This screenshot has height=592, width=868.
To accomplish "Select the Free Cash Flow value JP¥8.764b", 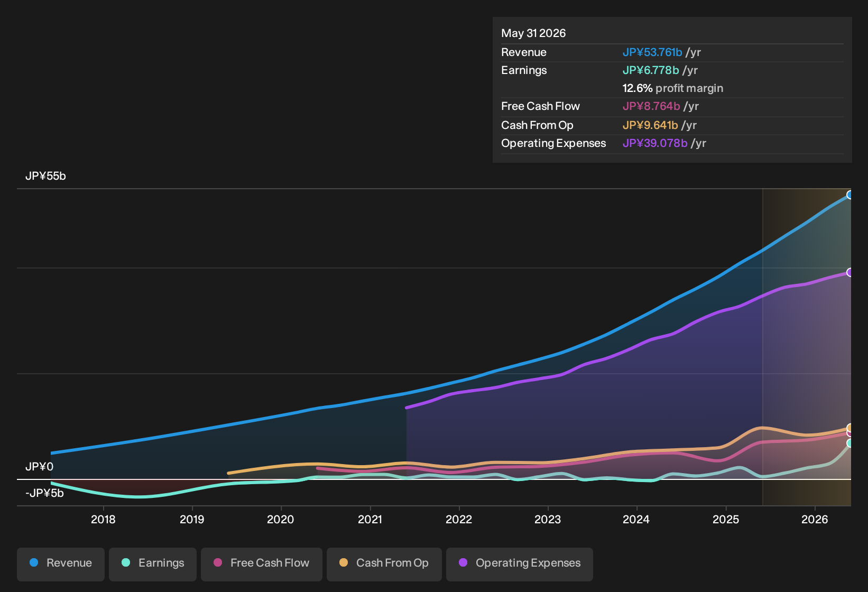I will pyautogui.click(x=651, y=106).
